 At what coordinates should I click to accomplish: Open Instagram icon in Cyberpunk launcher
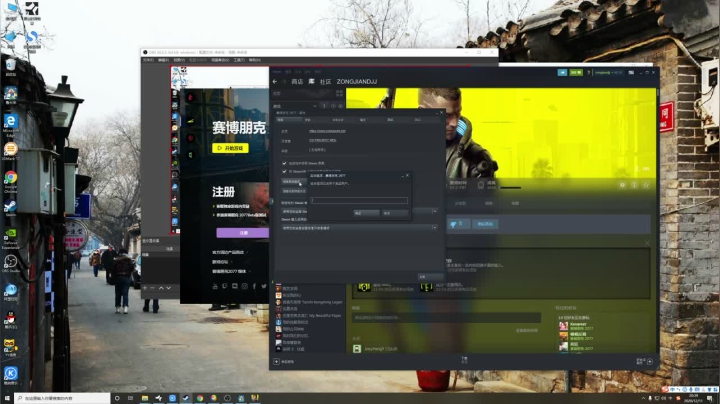(x=245, y=286)
